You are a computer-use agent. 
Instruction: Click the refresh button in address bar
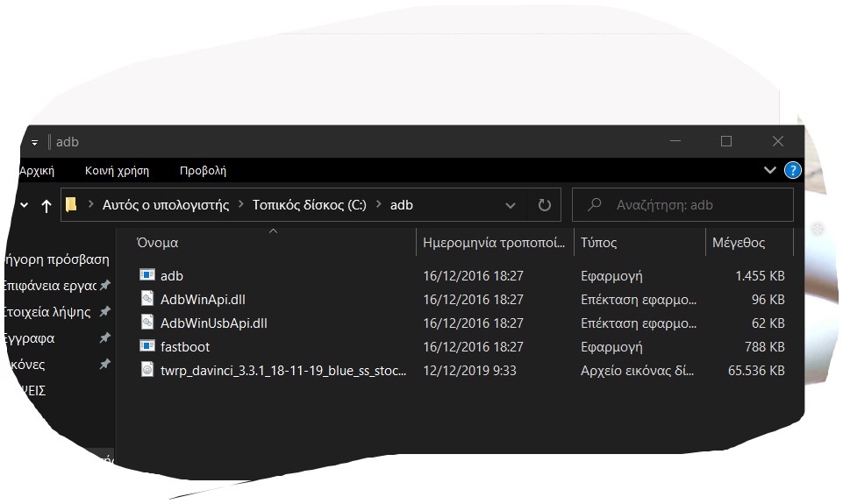(544, 205)
